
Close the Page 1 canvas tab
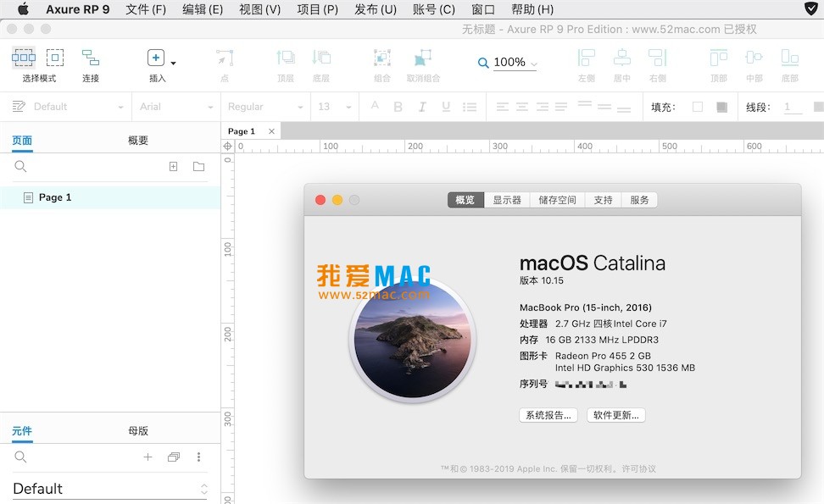tap(271, 131)
